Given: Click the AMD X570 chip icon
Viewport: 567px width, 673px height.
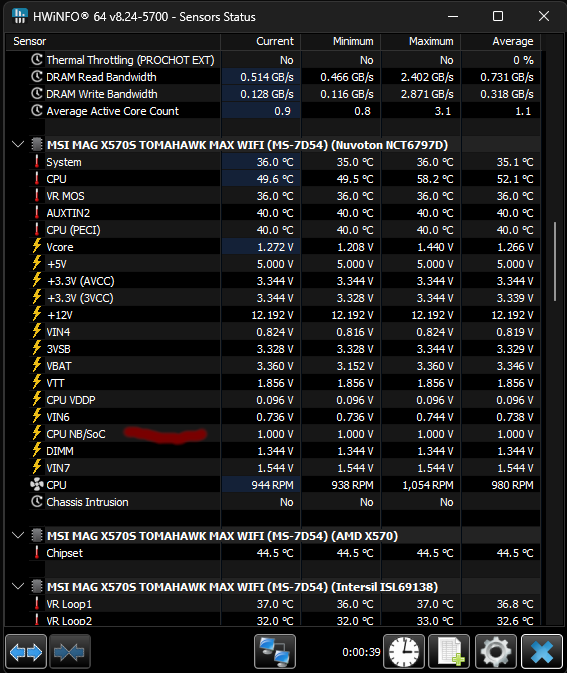Looking at the screenshot, I should [x=37, y=536].
